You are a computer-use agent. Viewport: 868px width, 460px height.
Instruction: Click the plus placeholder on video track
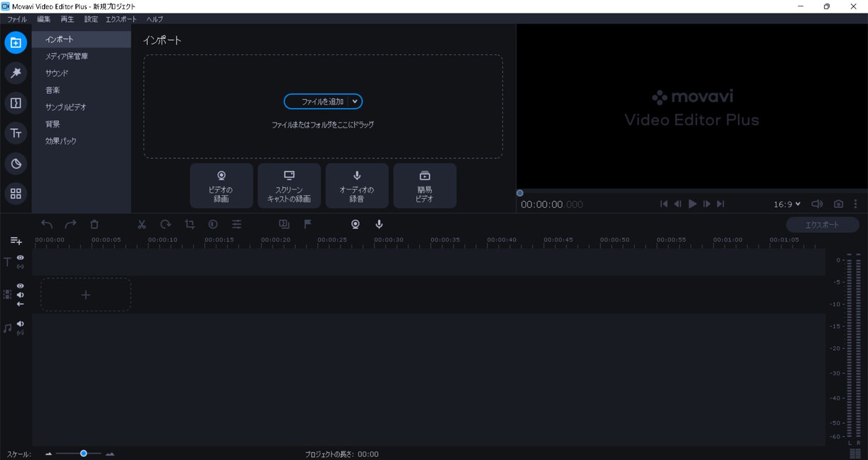pos(85,295)
